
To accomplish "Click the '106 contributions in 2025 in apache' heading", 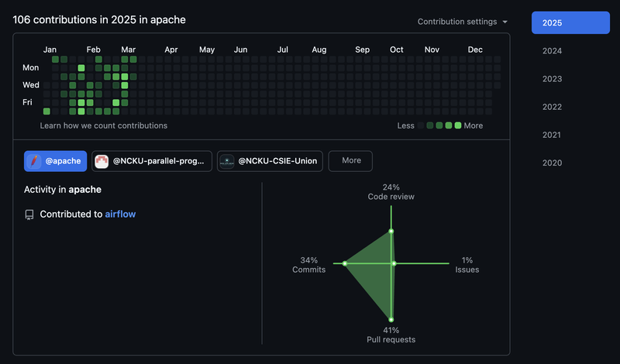I will pyautogui.click(x=99, y=20).
